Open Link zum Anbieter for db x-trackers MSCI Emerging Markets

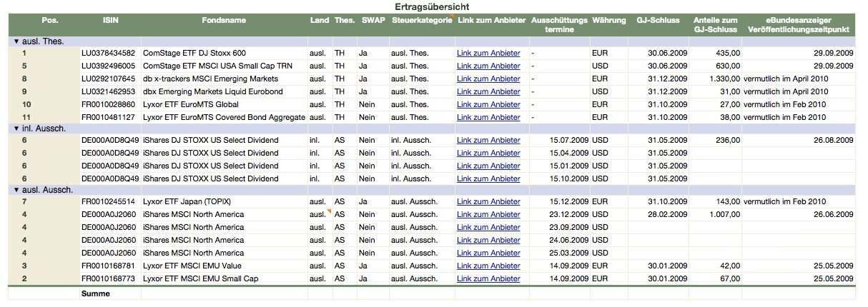point(488,79)
